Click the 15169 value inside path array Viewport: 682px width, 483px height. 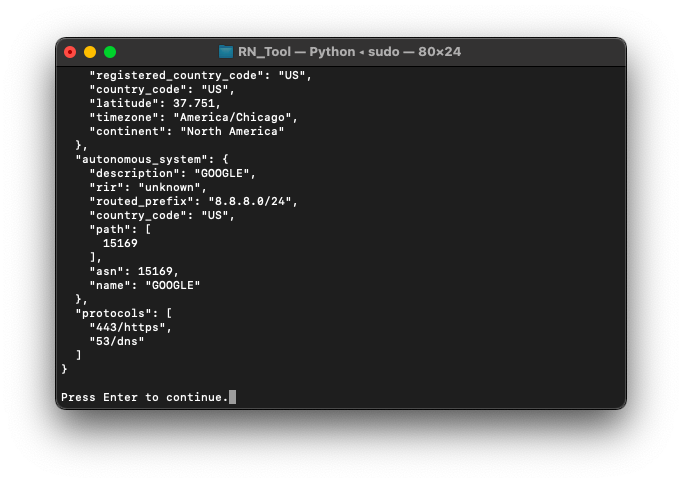click(x=120, y=243)
